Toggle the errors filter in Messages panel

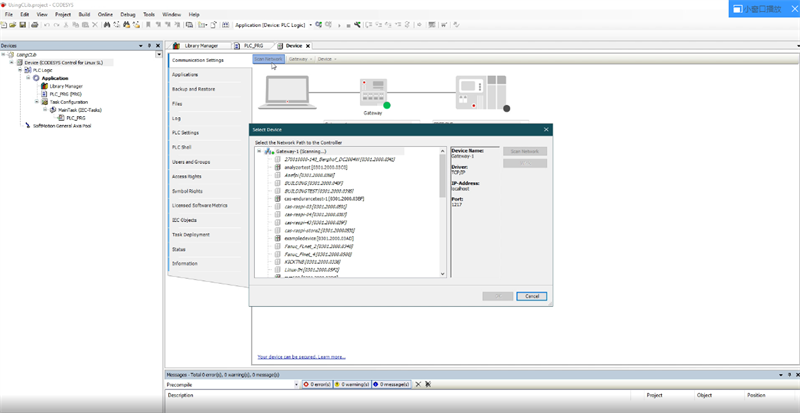317,384
